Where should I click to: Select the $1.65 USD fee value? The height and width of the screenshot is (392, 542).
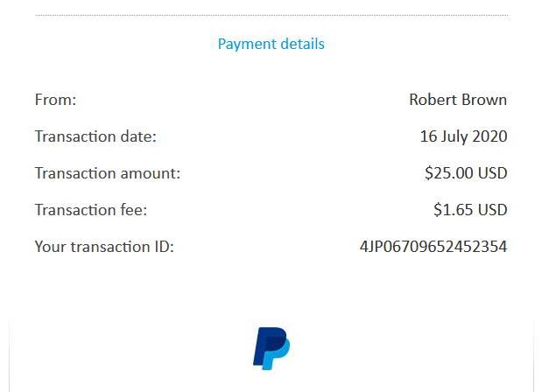[470, 210]
